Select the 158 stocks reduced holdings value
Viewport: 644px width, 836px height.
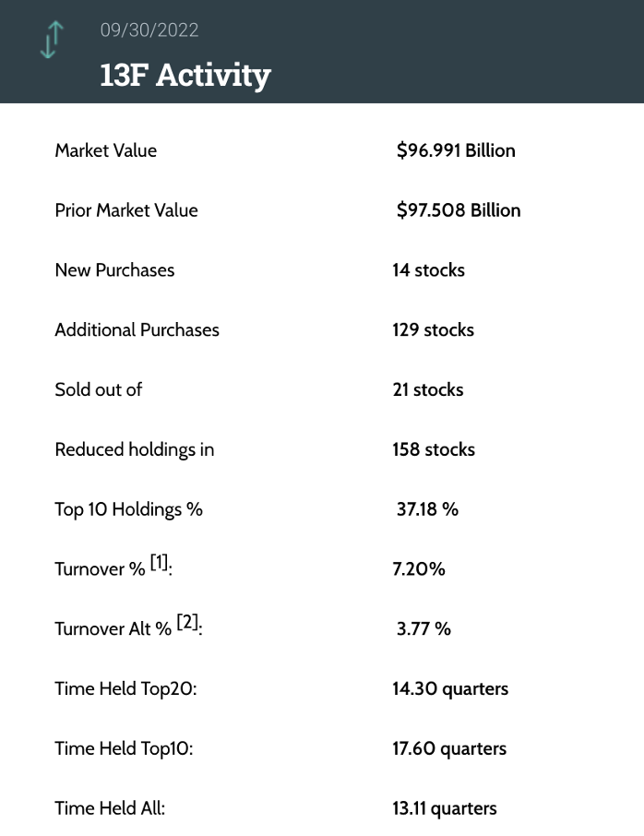[x=434, y=449]
